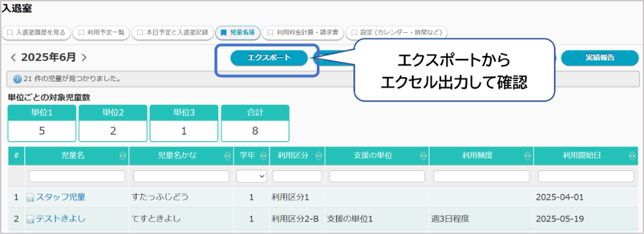Image resolution: width=644 pixels, height=234 pixels.
Task: Open the スタッフ児童 link
Action: pyautogui.click(x=61, y=197)
